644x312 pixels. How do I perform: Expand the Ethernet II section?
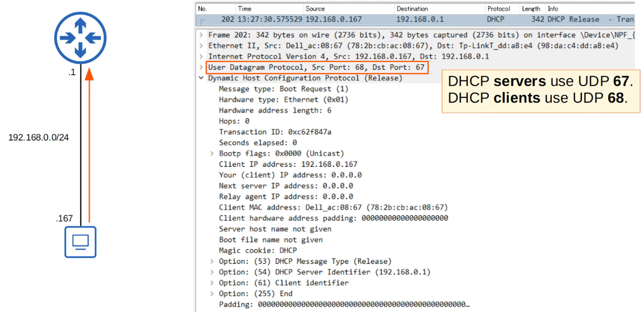pos(201,46)
